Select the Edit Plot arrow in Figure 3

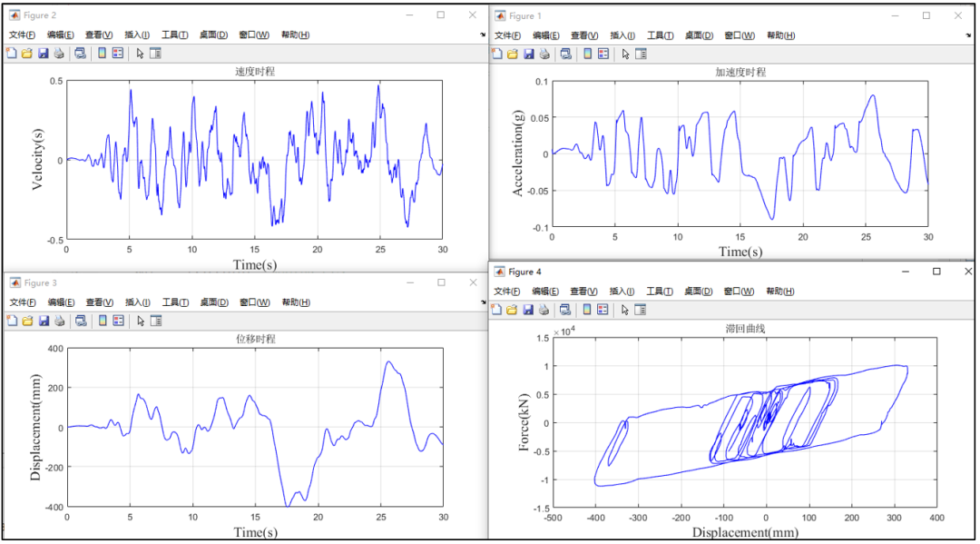coord(141,321)
